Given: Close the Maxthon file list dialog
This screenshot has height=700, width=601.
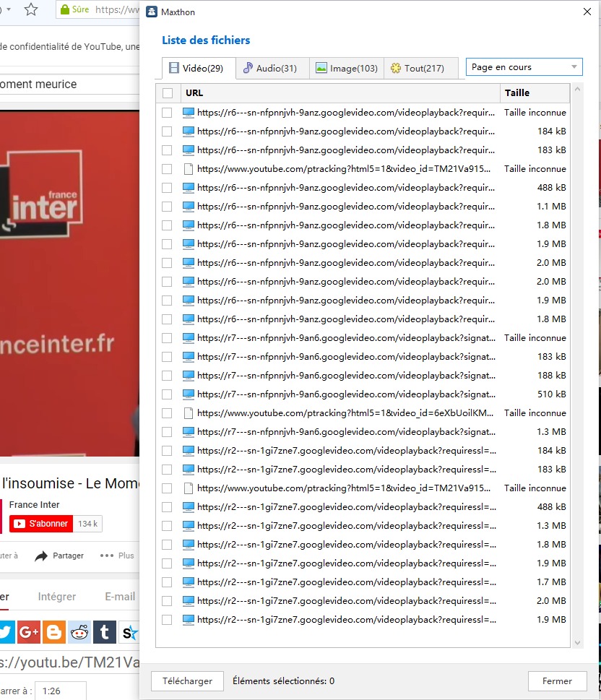Looking at the screenshot, I should [587, 12].
